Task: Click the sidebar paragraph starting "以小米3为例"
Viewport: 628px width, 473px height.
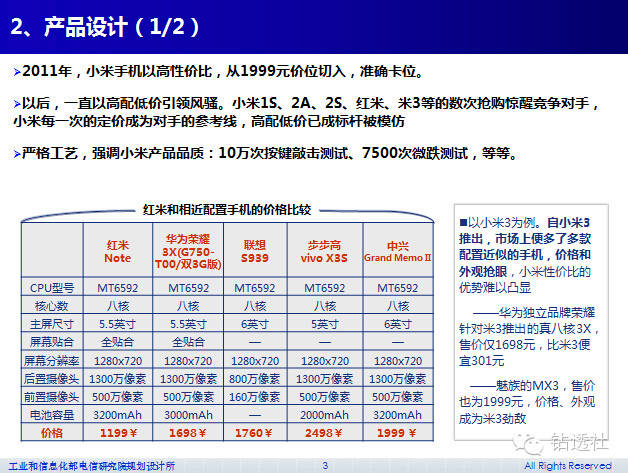Action: click(525, 255)
